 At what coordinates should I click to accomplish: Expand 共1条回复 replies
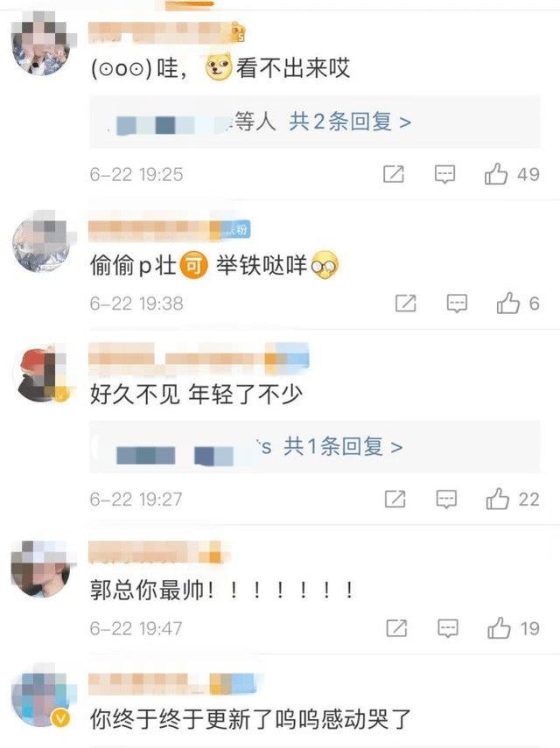[343, 446]
